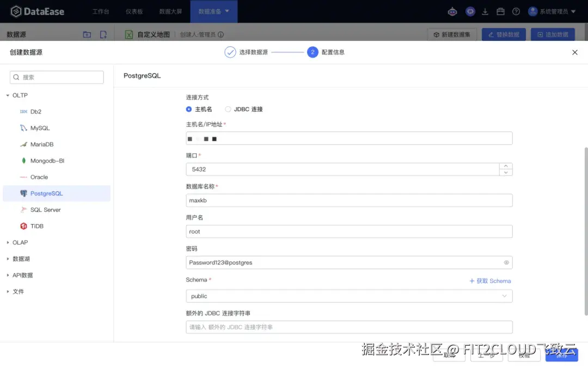The image size is (588, 368).
Task: Open the help question mark icon
Action: click(x=516, y=11)
